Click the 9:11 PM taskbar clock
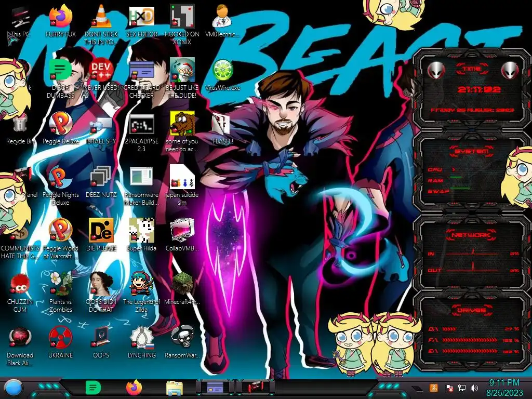The width and height of the screenshot is (532, 399). coord(504,383)
